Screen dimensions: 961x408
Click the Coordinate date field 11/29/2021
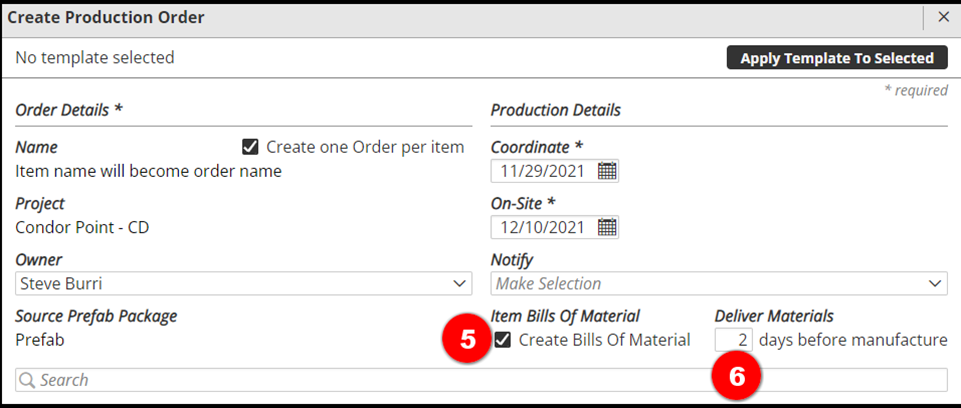point(544,171)
